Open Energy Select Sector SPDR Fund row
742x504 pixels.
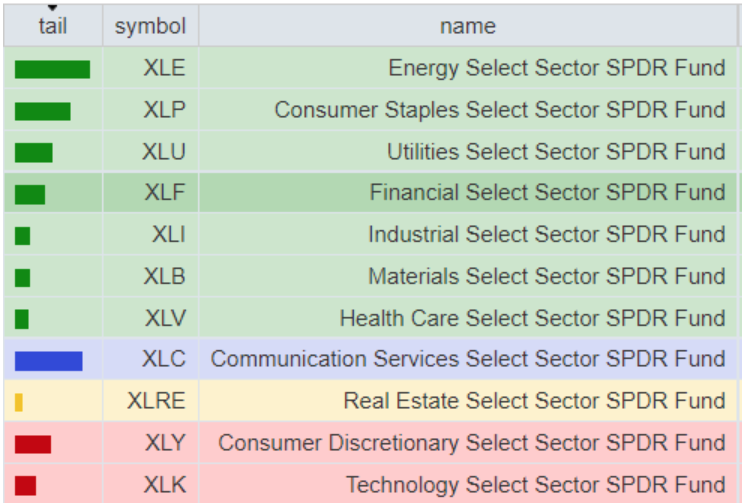click(x=556, y=68)
